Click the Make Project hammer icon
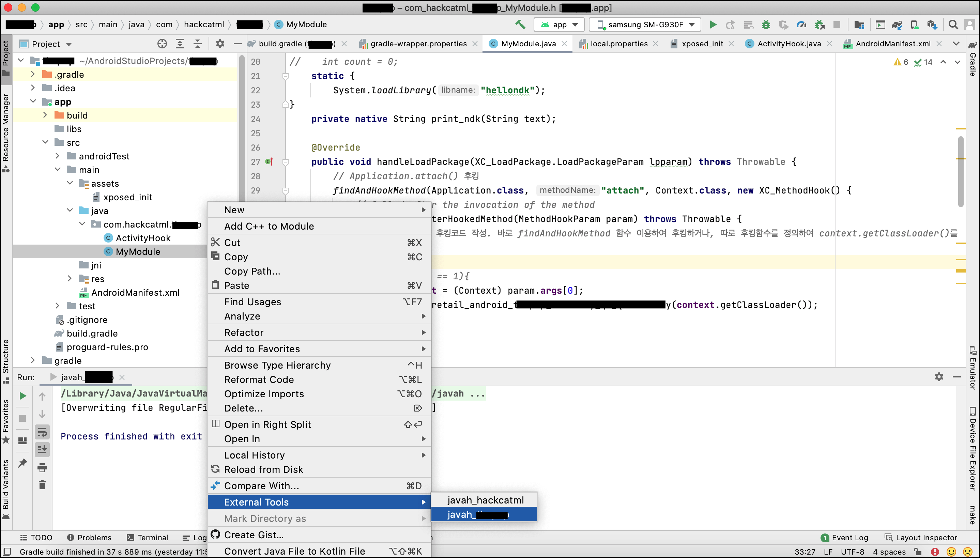The height and width of the screenshot is (558, 980). pyautogui.click(x=520, y=25)
